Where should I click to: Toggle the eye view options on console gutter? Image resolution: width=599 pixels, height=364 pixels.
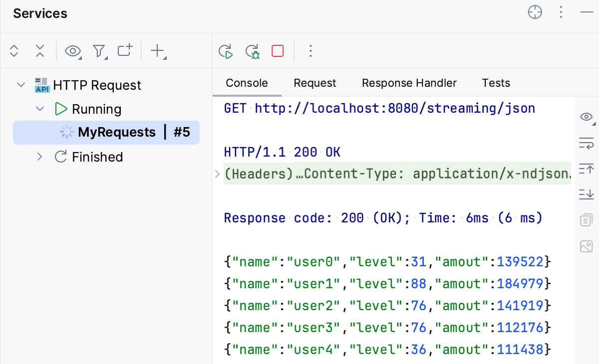point(586,116)
